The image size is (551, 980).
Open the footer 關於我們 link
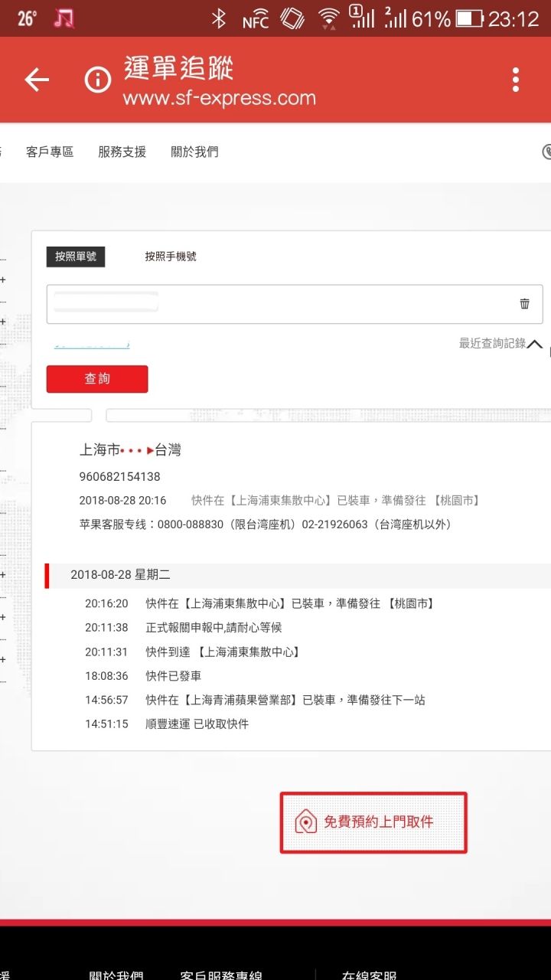pyautogui.click(x=116, y=975)
